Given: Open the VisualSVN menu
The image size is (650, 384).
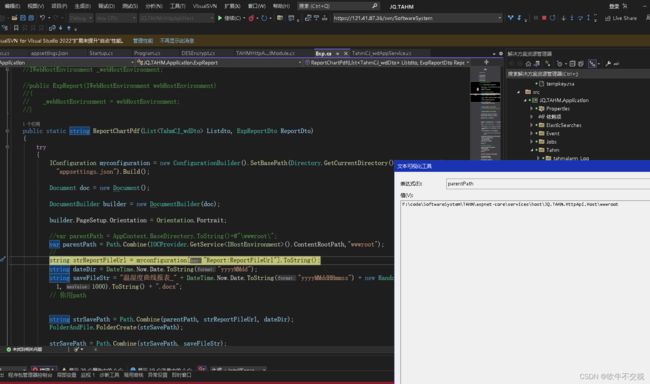Looking at the screenshot, I should click(x=205, y=6).
